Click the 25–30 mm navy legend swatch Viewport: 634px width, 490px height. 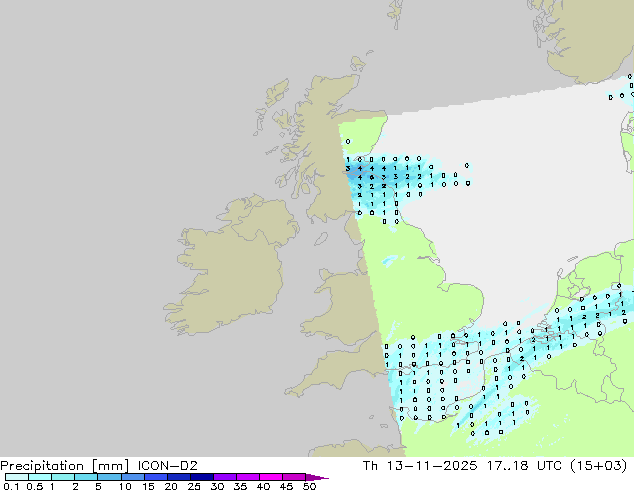pyautogui.click(x=201, y=477)
